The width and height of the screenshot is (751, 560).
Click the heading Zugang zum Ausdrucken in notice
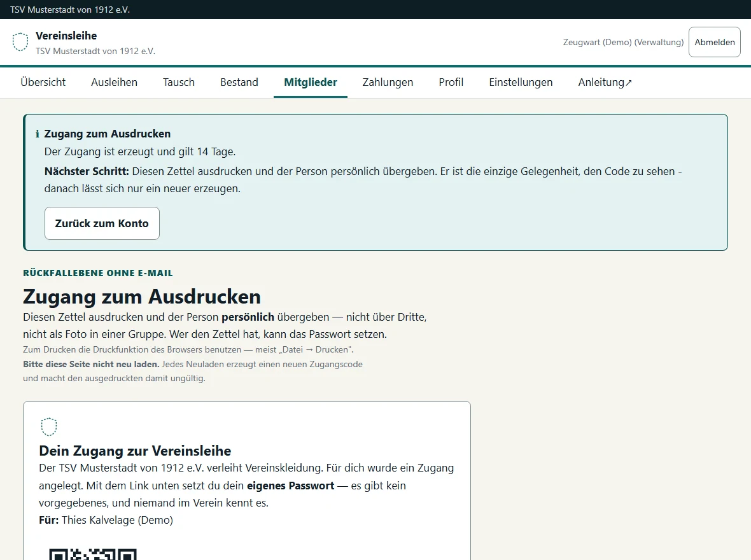pos(108,134)
